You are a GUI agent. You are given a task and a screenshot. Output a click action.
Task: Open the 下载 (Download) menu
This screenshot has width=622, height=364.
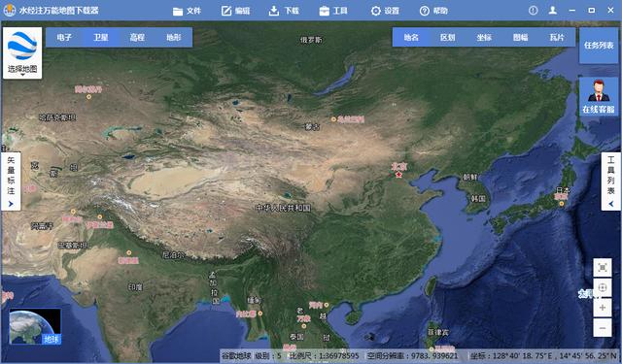(284, 11)
